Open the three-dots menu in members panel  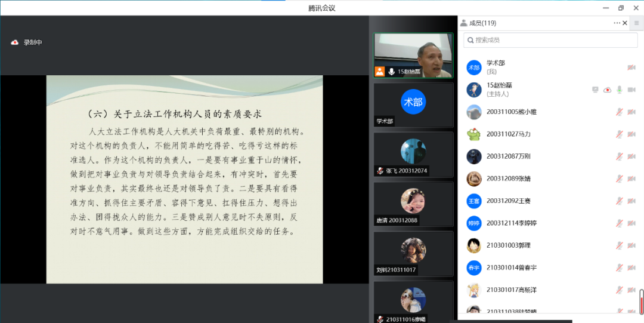pos(617,23)
